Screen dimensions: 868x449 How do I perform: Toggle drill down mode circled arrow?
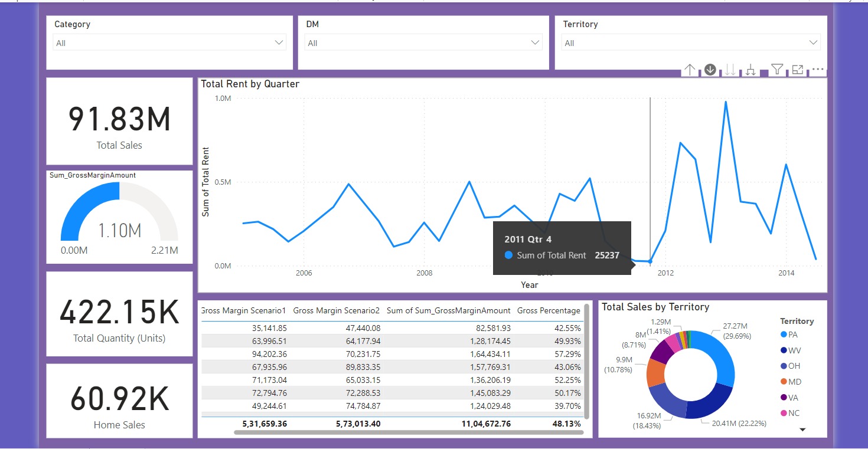pyautogui.click(x=710, y=70)
